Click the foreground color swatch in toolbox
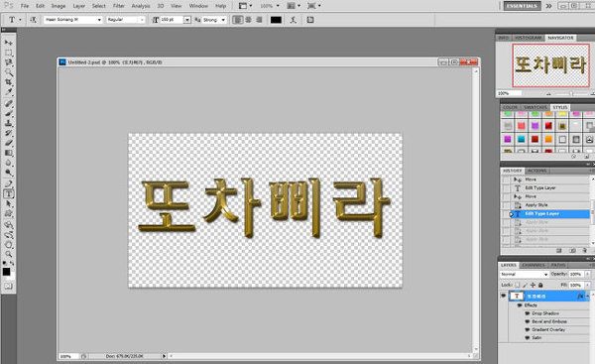The image size is (595, 364). tap(7, 272)
